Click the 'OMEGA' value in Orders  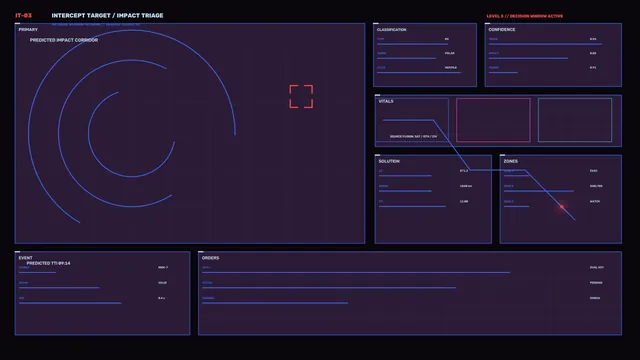pos(595,298)
